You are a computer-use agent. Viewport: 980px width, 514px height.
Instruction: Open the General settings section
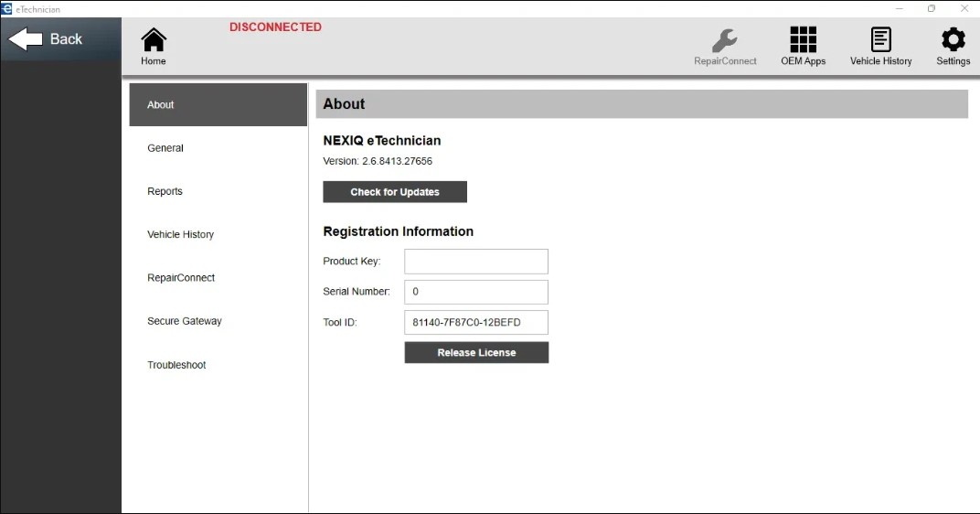click(165, 148)
